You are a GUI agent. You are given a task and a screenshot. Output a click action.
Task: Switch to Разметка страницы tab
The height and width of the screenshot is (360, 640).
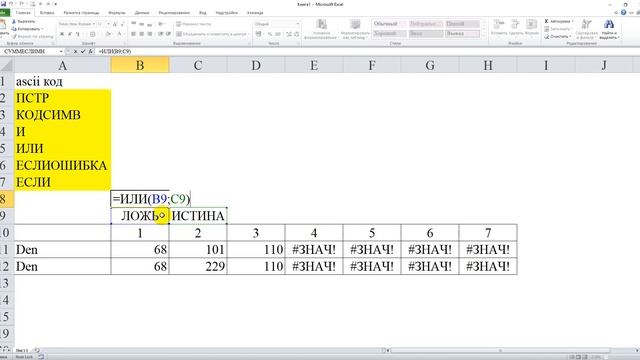81,13
